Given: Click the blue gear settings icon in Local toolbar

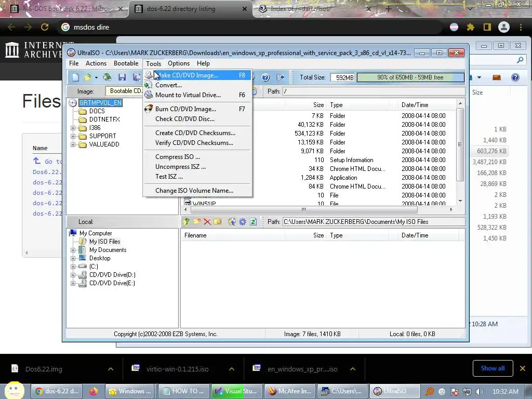Looking at the screenshot, I should 243,222.
